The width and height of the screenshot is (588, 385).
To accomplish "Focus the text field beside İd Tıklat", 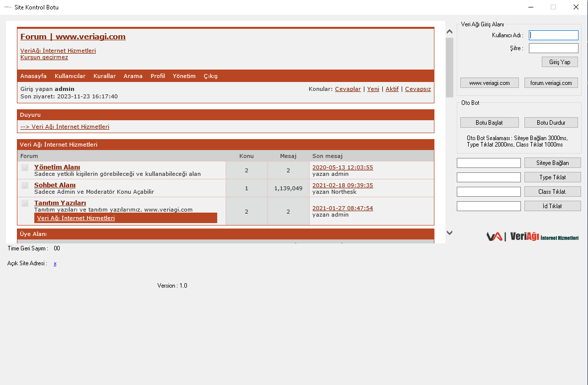I will click(489, 206).
